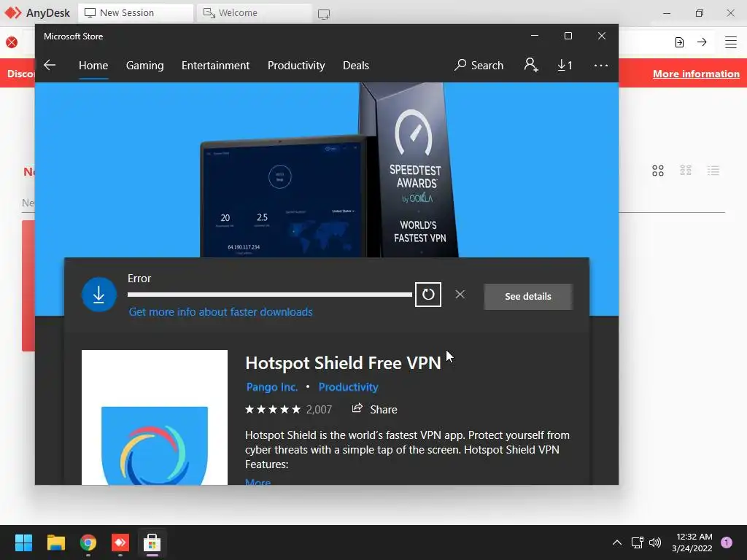Click the sign-in account icon

tap(531, 65)
